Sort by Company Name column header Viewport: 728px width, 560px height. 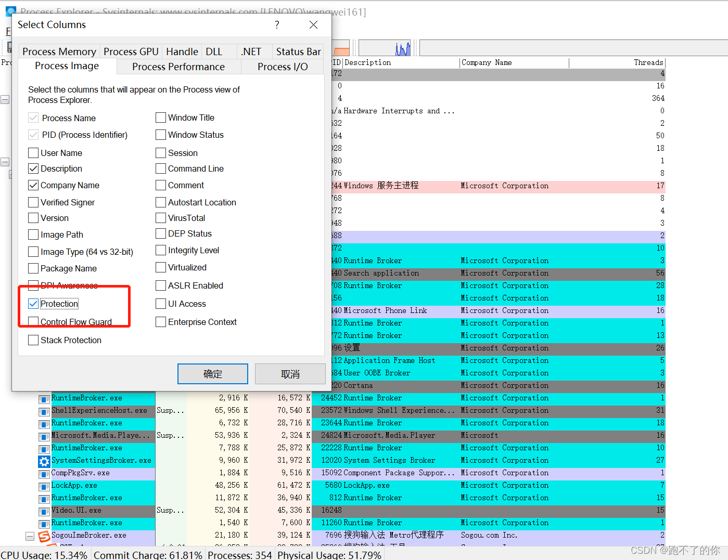tap(514, 62)
